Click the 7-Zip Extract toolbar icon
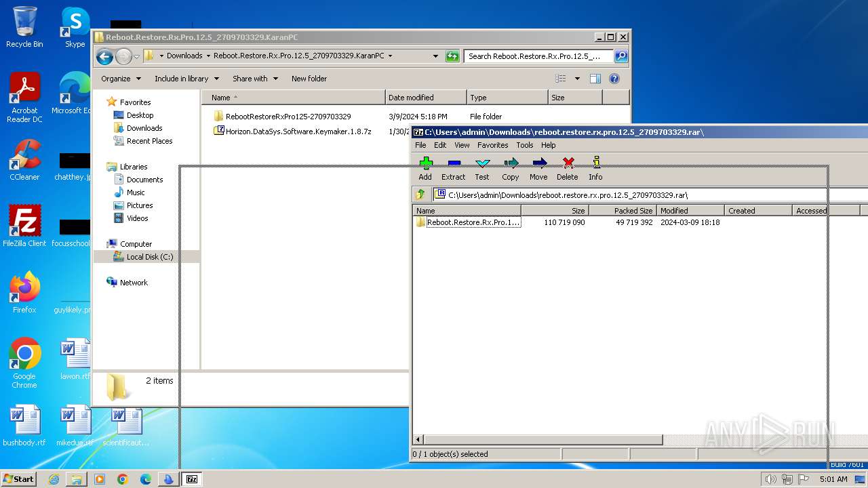Screen dimensions: 868x488 454,163
